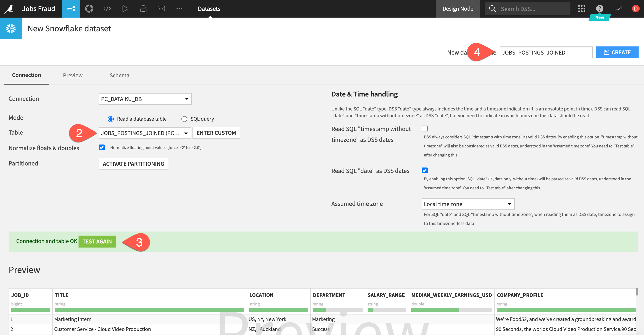Image resolution: width=644 pixels, height=335 pixels.
Task: Click the help question mark icon
Action: click(600, 9)
